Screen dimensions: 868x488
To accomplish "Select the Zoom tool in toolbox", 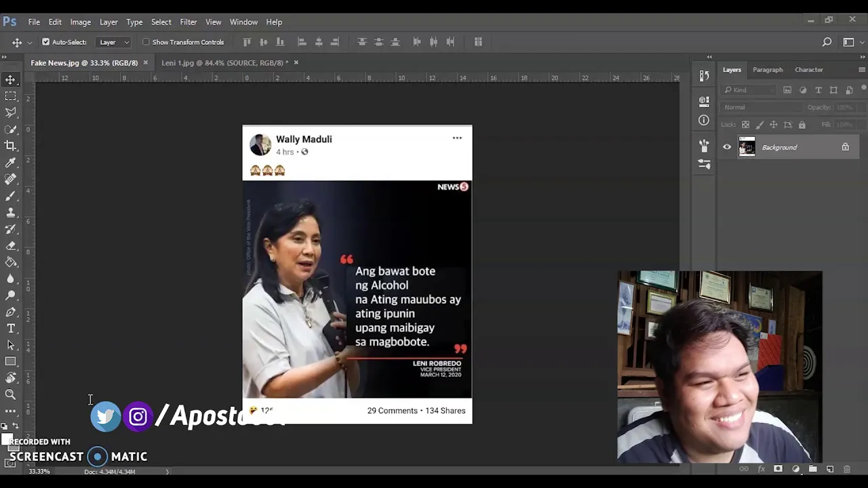I will click(11, 394).
